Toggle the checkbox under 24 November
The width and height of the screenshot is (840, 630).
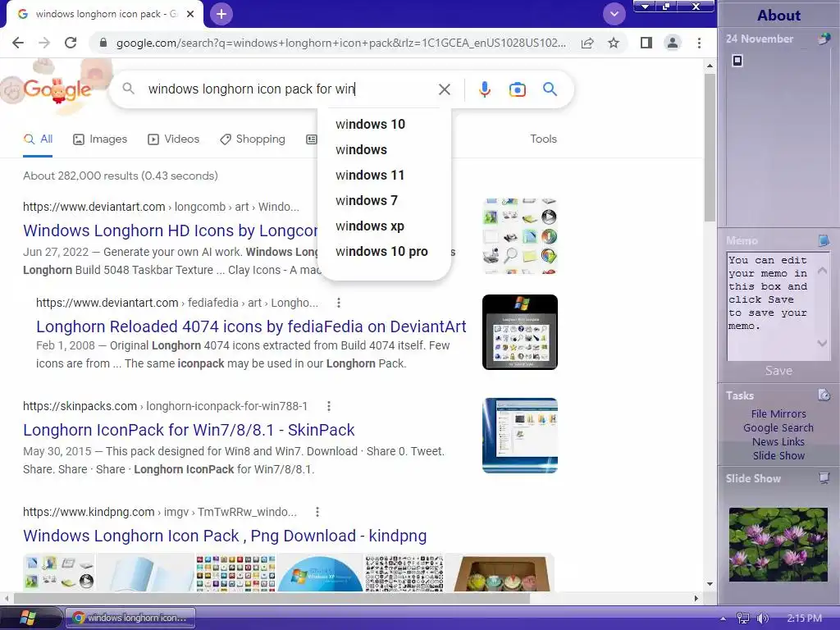(737, 61)
